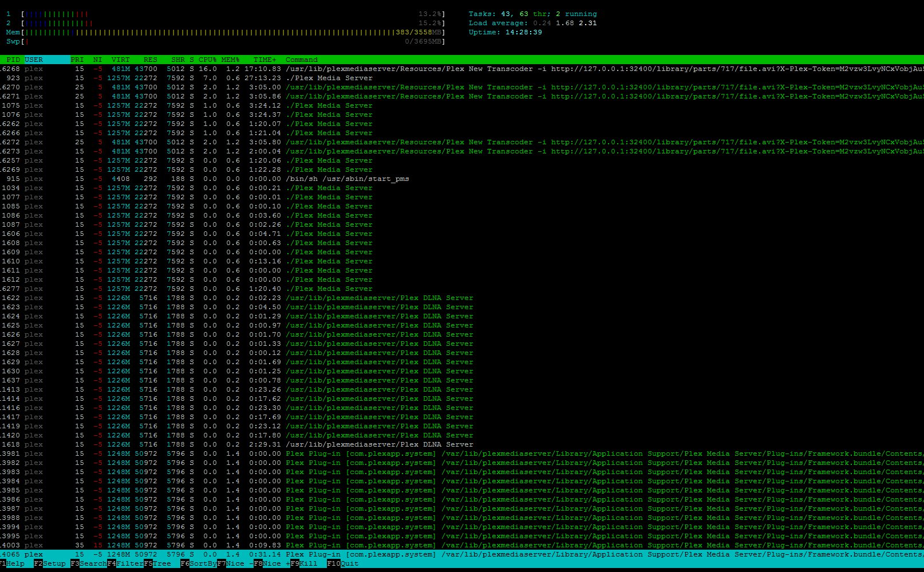Sort by the TIME+ column header

click(x=265, y=60)
